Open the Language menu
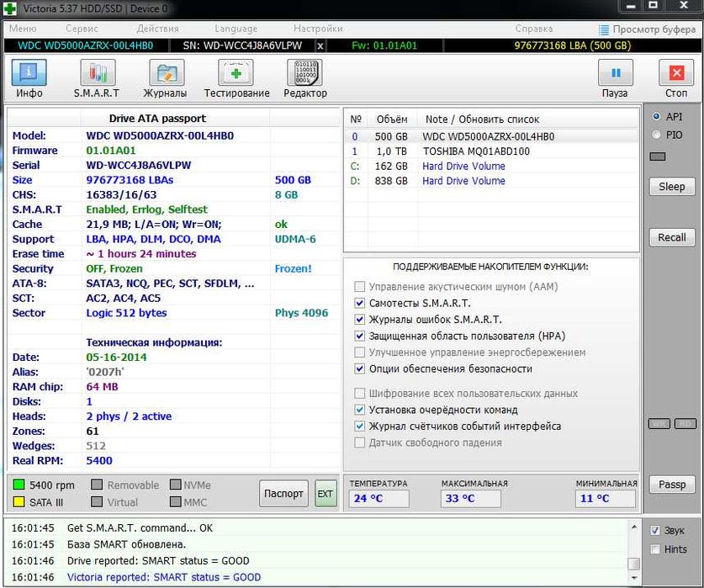Screen dimensions: 704x588 236,29
